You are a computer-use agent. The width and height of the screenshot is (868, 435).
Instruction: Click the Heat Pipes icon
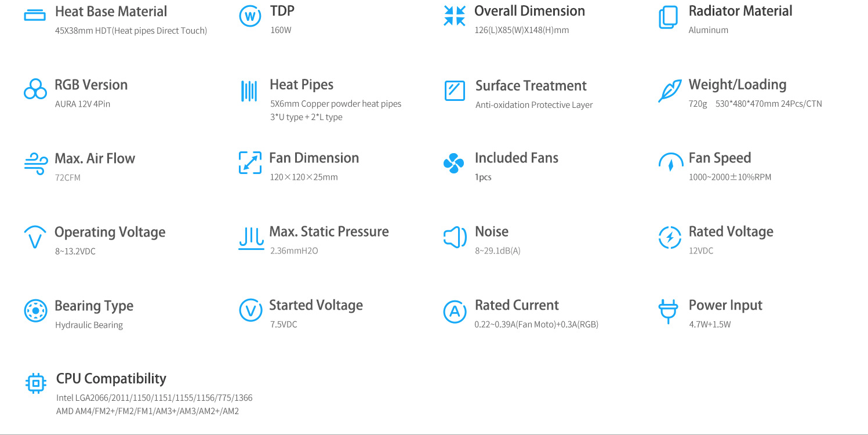(249, 91)
